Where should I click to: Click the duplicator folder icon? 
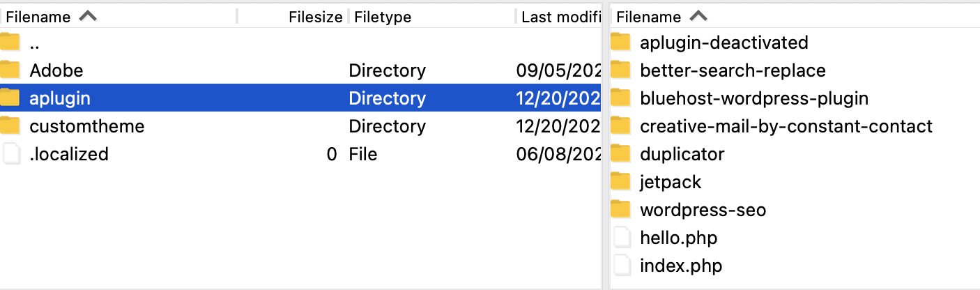(x=620, y=154)
